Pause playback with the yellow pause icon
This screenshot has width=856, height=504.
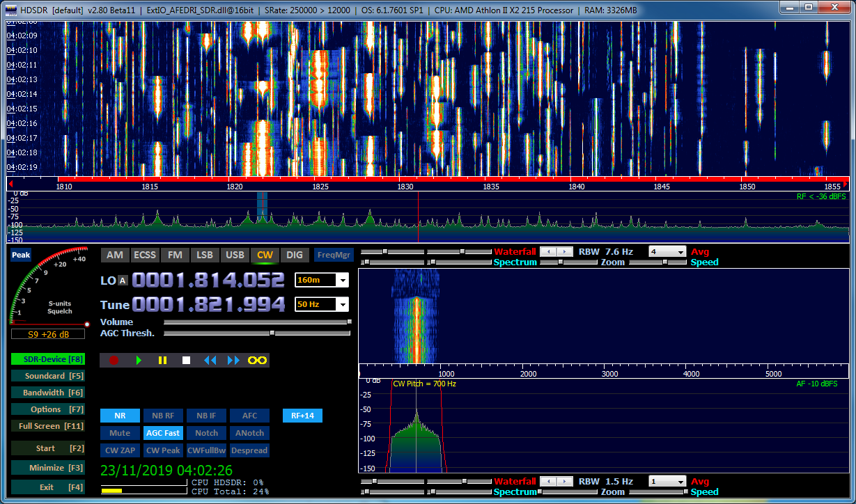(x=162, y=361)
